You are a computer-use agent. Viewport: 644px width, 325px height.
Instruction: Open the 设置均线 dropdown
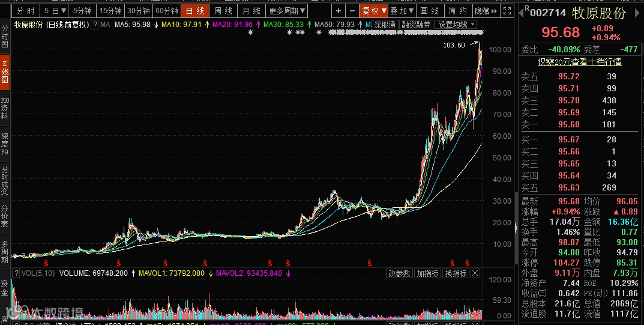pyautogui.click(x=456, y=25)
